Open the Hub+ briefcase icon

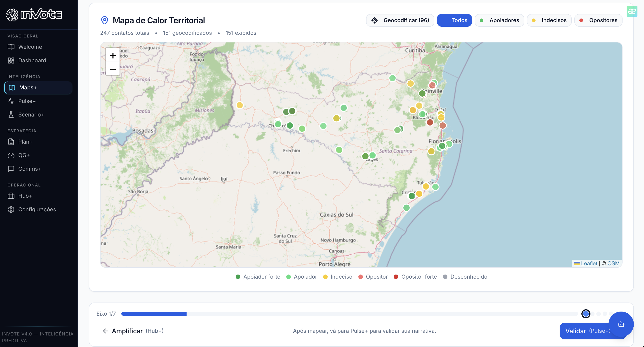tap(11, 196)
